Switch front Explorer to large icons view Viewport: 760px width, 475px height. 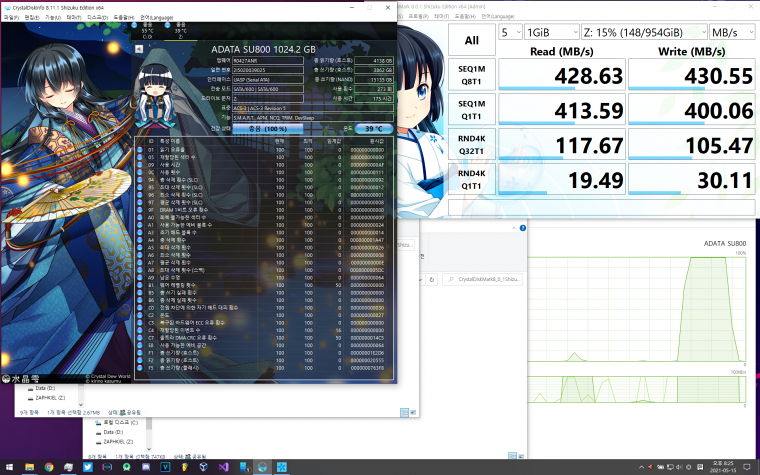tap(413, 412)
